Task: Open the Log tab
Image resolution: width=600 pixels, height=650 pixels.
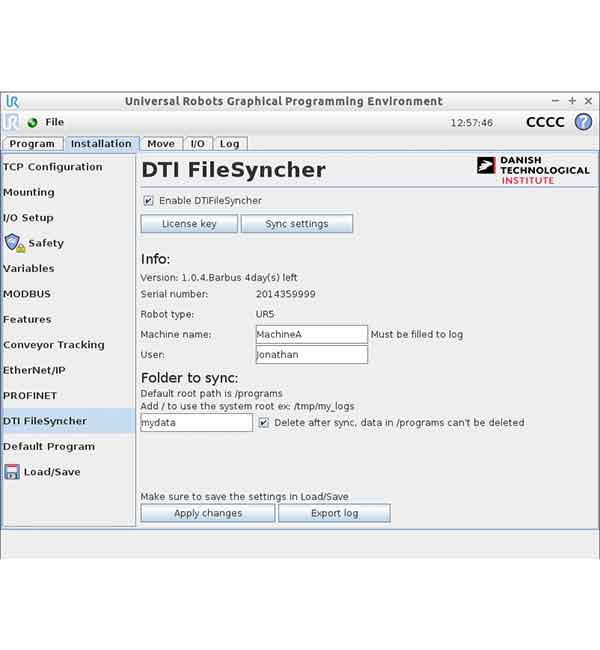Action: [230, 144]
